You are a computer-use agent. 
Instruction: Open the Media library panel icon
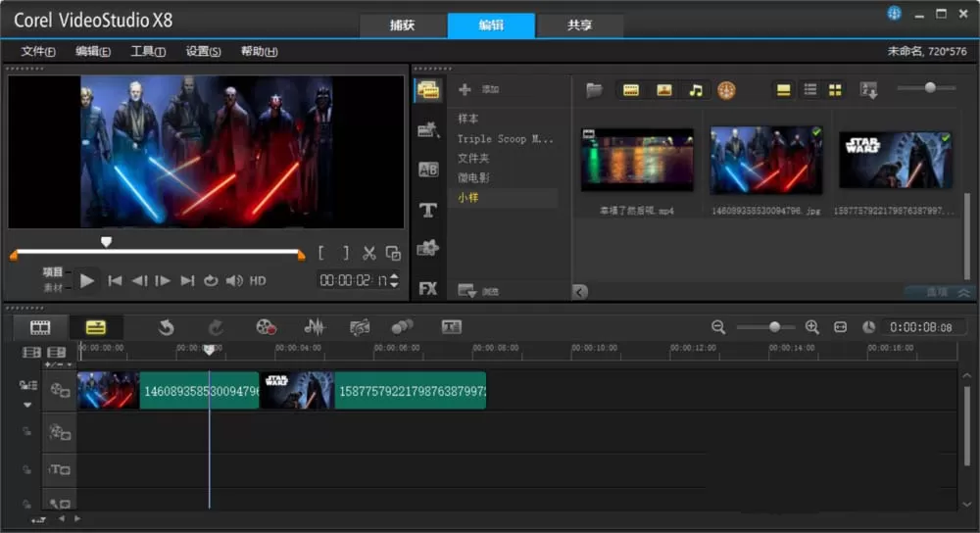(428, 90)
